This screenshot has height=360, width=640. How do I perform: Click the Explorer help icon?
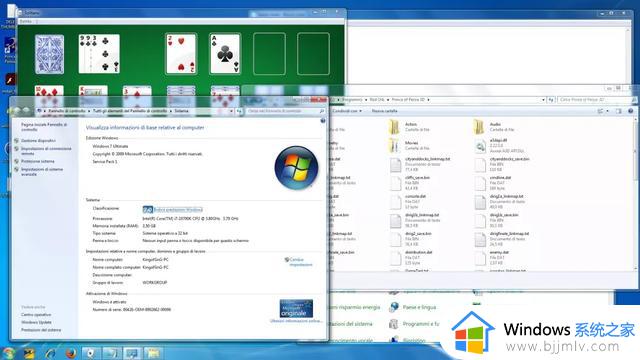tap(631, 111)
